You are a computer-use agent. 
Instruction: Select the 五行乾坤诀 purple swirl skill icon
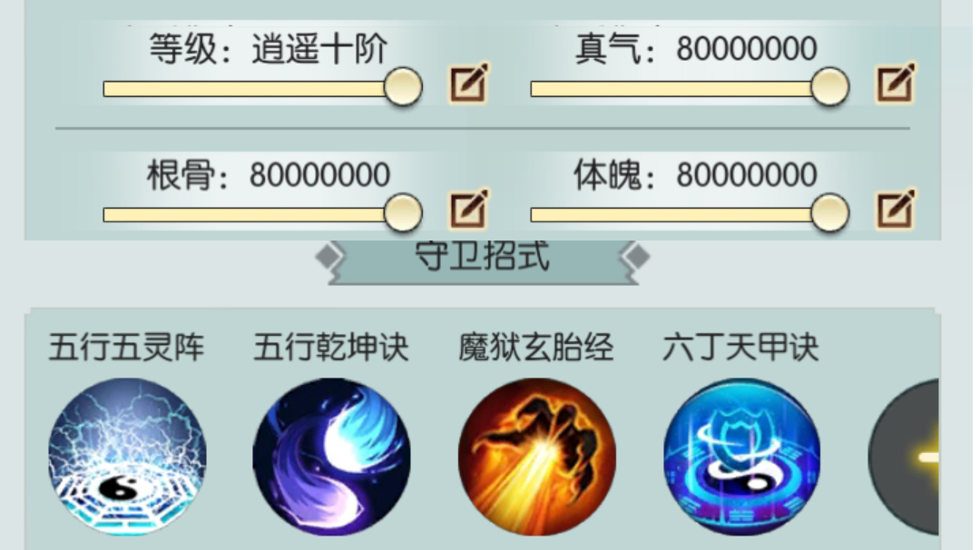point(332,457)
